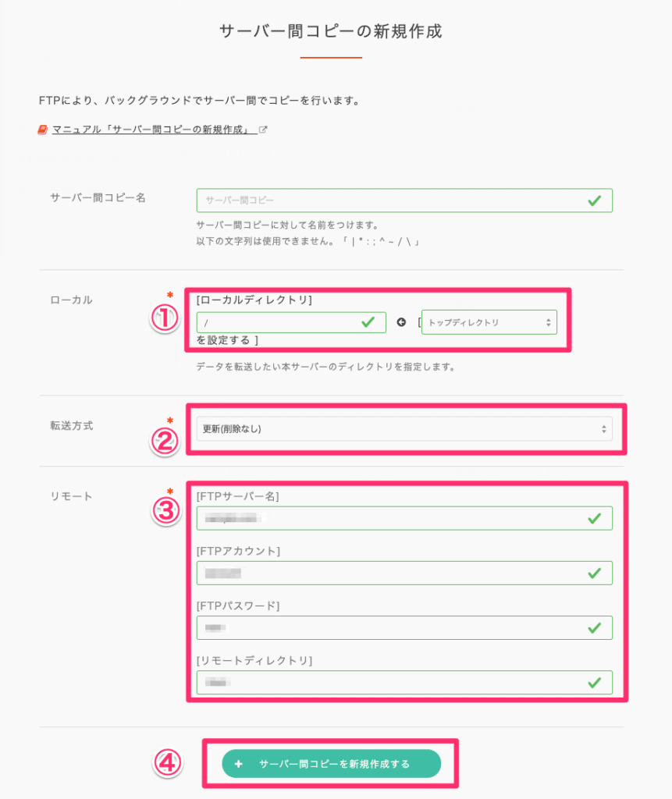Click the checkmark in local directory field

click(x=368, y=322)
